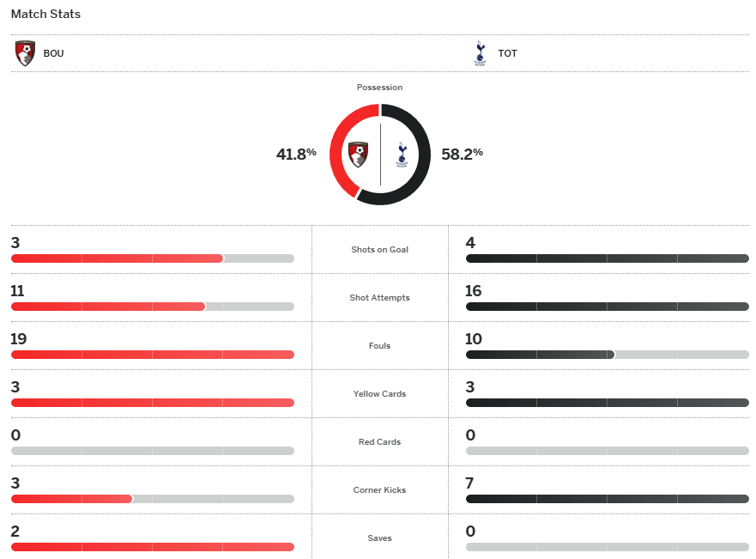Click Tottenham's Fouls bar
Viewport: 756px width, 559px height.
point(540,355)
